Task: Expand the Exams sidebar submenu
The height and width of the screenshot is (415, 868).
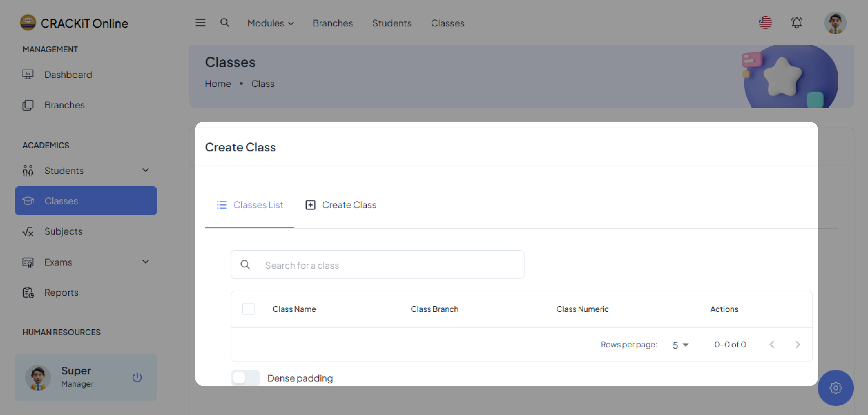Action: coord(146,262)
